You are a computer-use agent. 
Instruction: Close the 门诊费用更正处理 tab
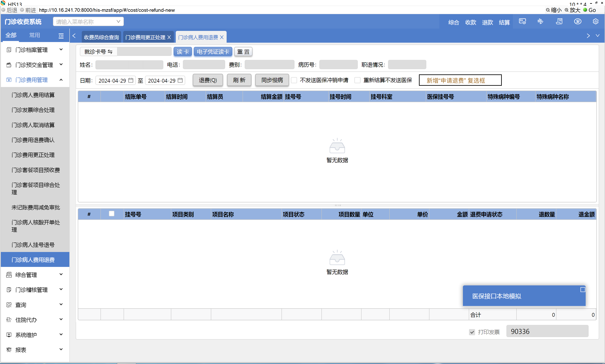(x=169, y=37)
